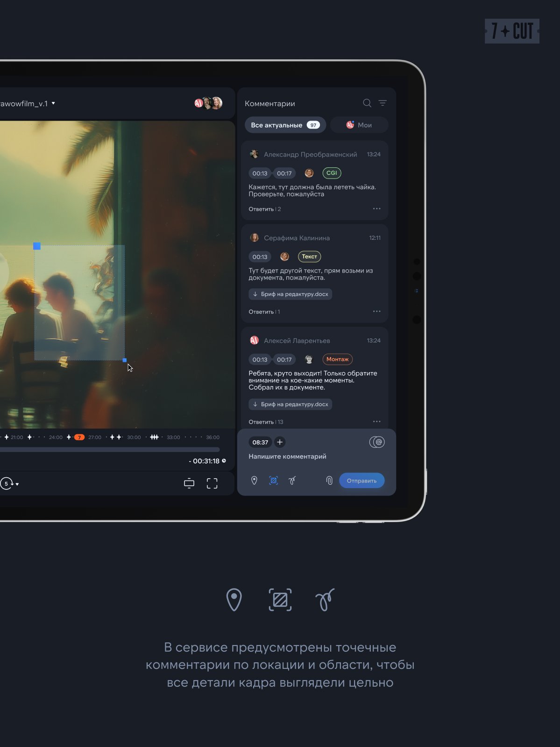Click the star marker near 21:00
The height and width of the screenshot is (747, 560).
7,438
